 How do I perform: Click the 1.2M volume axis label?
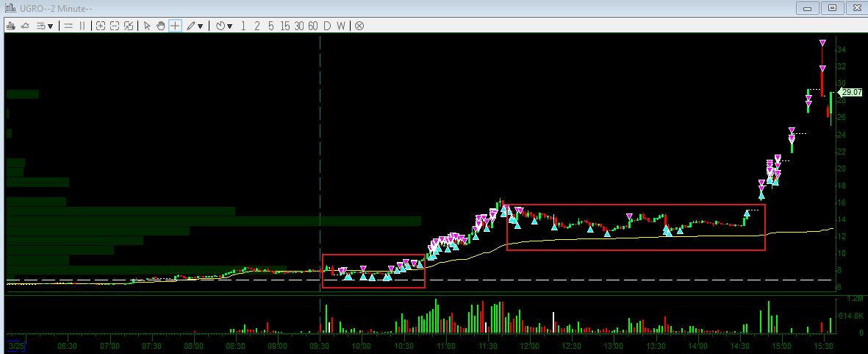pyautogui.click(x=855, y=299)
